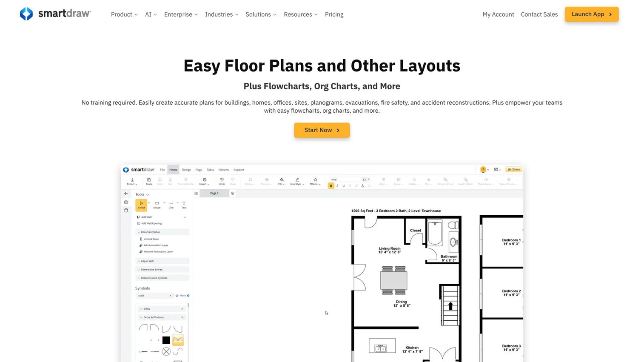Select the Select arrow tool in Tools panel

141,205
